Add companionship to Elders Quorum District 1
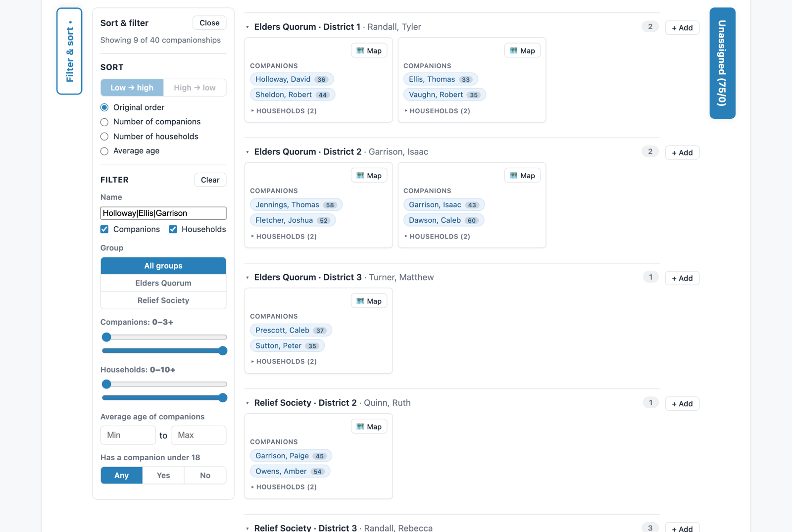The width and height of the screenshot is (792, 532). pos(682,28)
